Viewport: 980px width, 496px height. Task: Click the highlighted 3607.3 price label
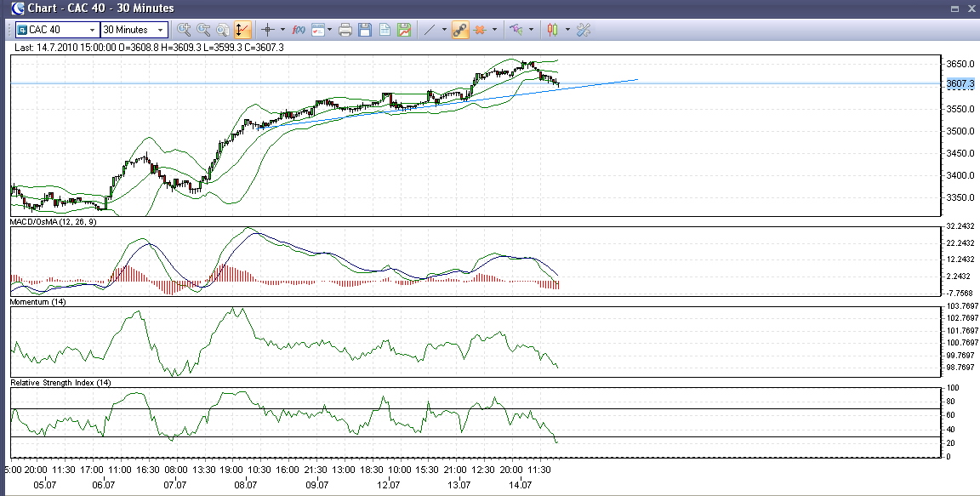pyautogui.click(x=960, y=83)
